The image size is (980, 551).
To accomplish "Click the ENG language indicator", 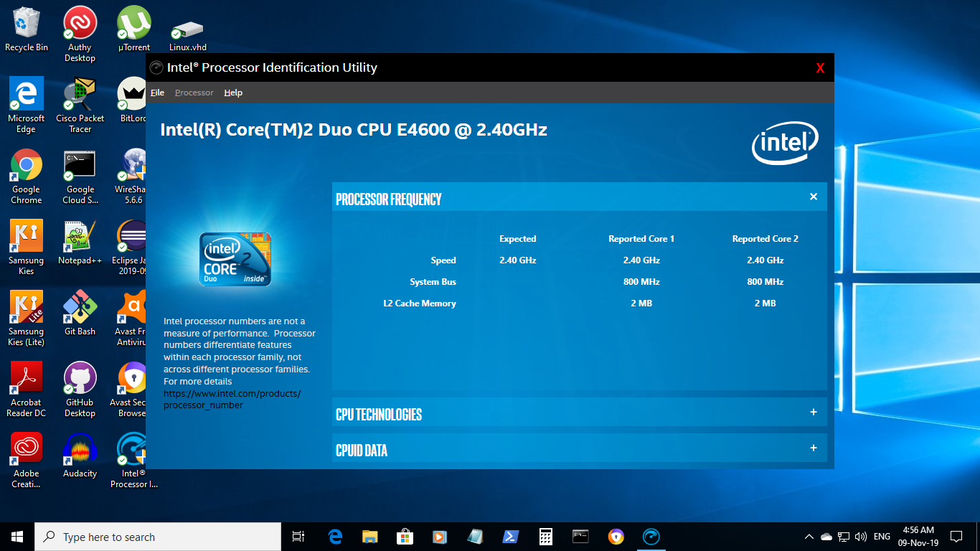I will click(x=882, y=537).
